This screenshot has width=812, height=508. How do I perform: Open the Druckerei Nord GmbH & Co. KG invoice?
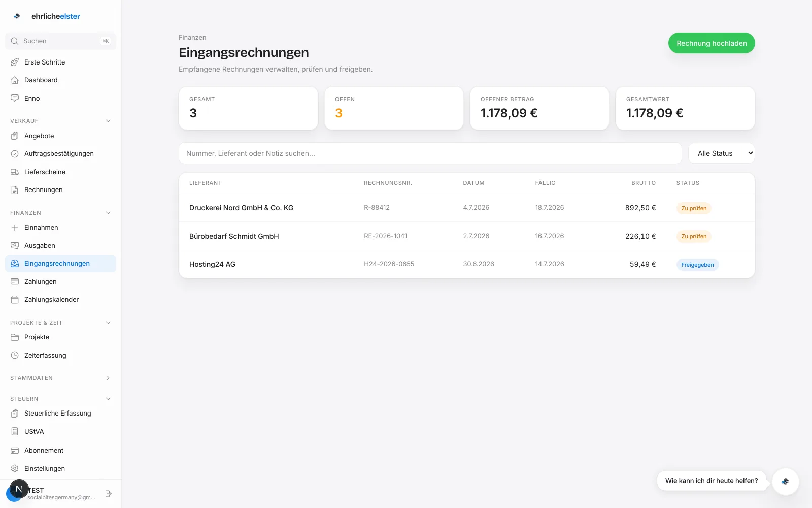click(466, 208)
